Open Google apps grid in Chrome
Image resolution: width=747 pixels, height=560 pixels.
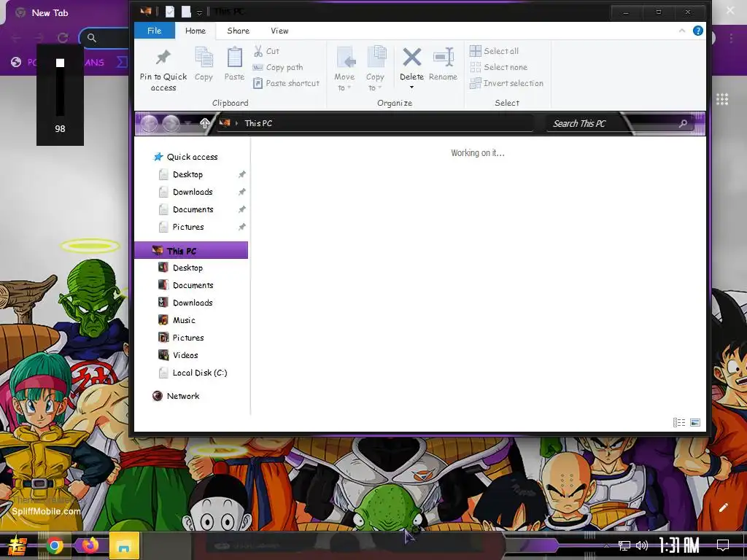click(x=722, y=99)
